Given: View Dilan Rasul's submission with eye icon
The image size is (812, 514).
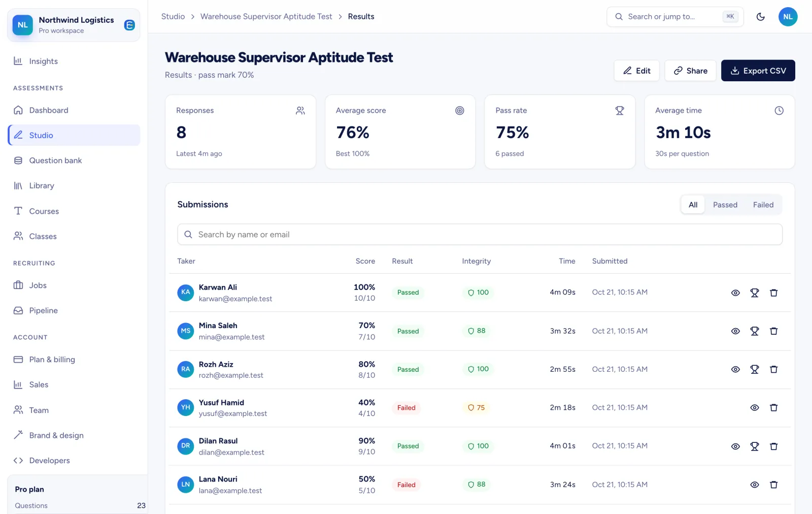Looking at the screenshot, I should point(735,446).
